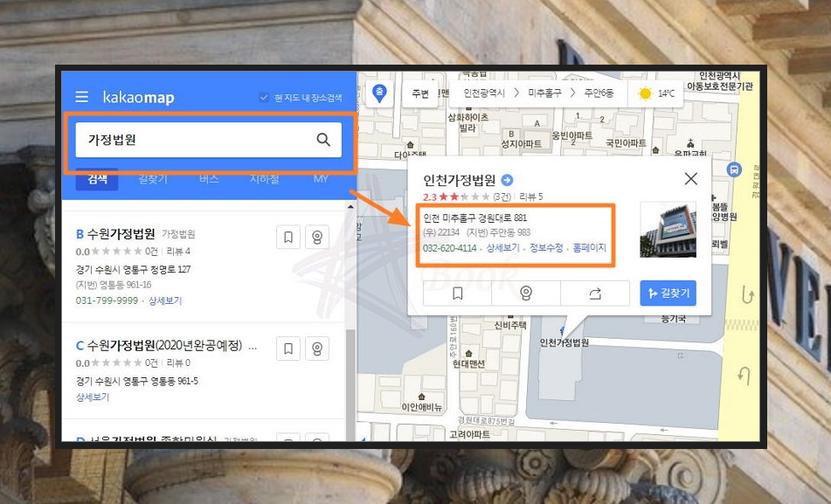Click the blue 길찾기 directions button
Screen dimensions: 831x504
[668, 293]
